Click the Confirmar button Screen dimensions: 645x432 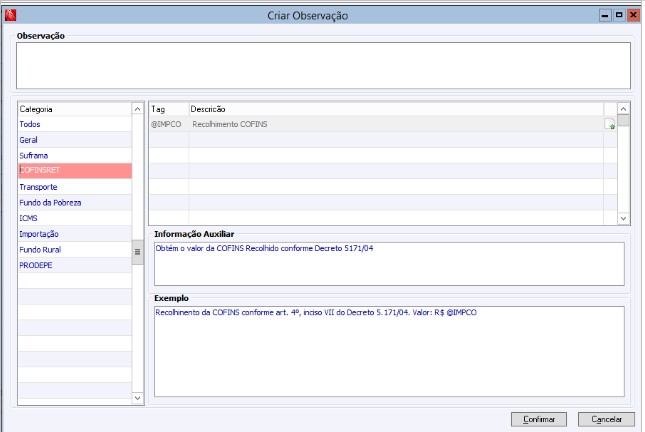(539, 419)
